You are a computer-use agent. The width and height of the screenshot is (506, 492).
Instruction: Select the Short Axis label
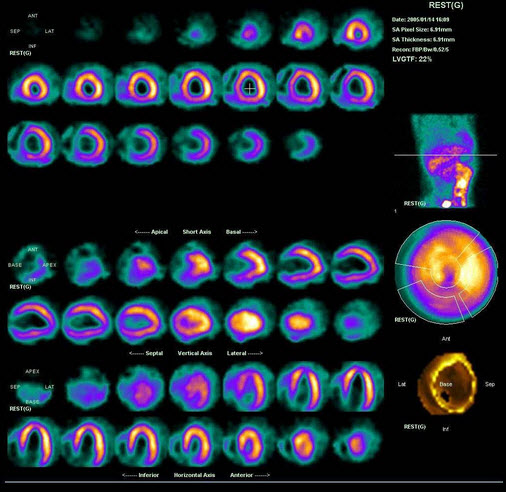[197, 232]
